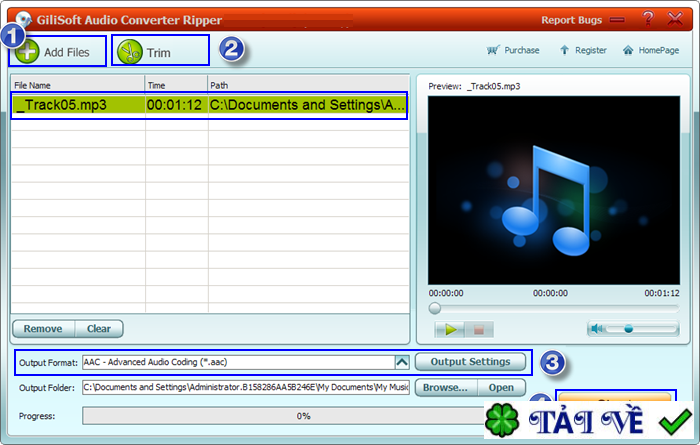Click Report Bugs in title bar
The width and height of the screenshot is (700, 445).
point(571,20)
